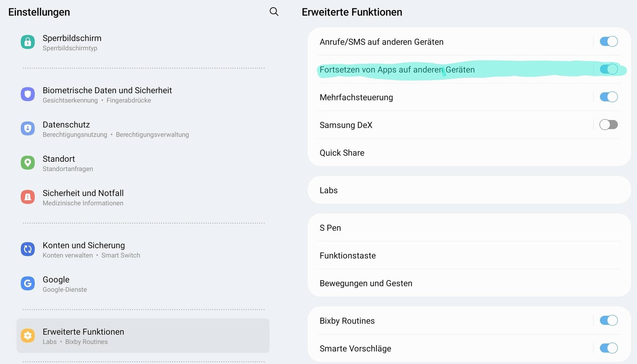
Task: Tap the blue Datenschutz shield icon
Action: [28, 129]
